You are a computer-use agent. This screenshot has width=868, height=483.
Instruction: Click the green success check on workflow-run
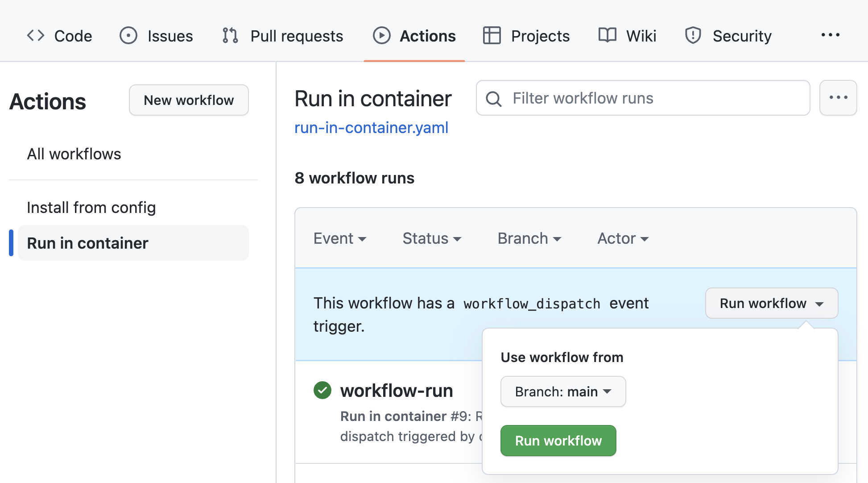point(322,390)
